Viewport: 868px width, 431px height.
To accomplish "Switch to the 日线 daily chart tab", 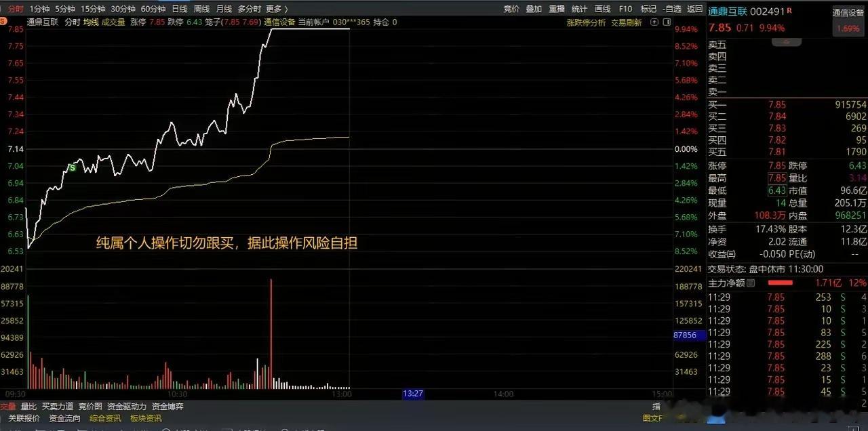I will pos(179,9).
